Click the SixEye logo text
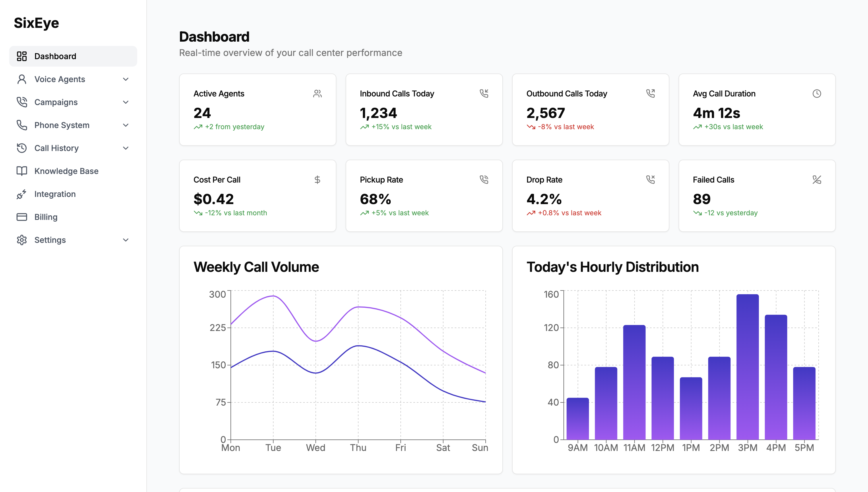 click(36, 23)
